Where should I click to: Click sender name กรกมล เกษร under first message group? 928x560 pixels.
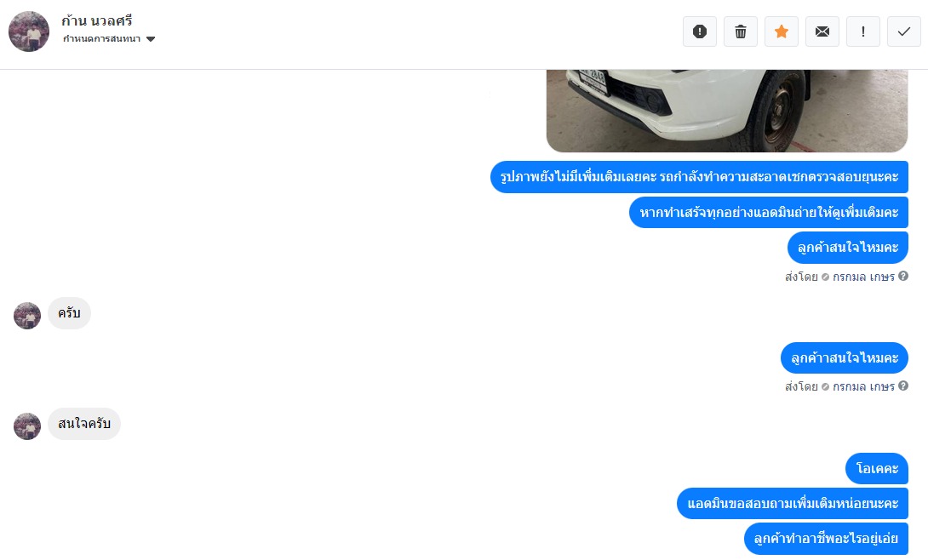coord(863,276)
